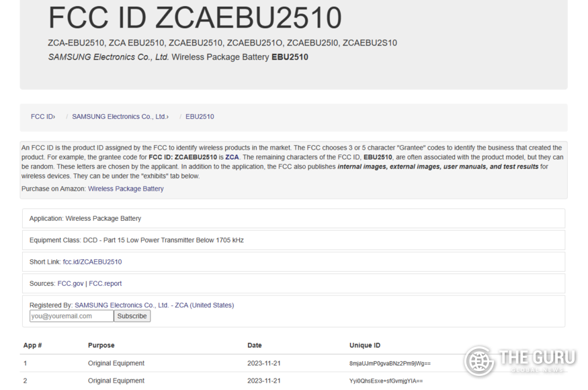Select date 2023-11-21 in row 2

pyautogui.click(x=264, y=381)
